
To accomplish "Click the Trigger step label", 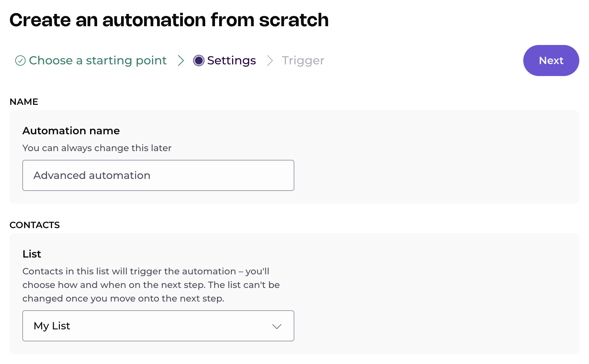I will click(303, 61).
